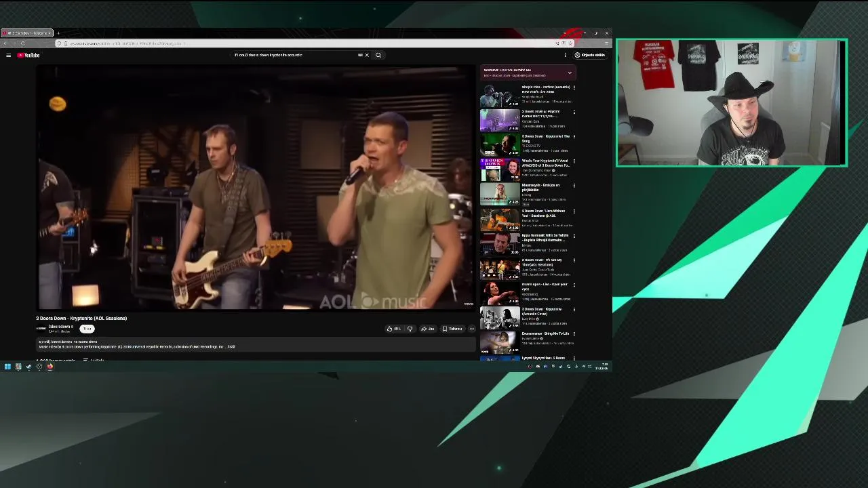
Task: Run the search with magnifier icon
Action: point(378,55)
